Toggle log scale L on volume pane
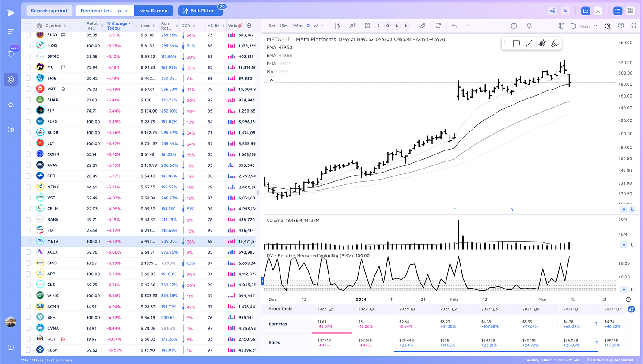 click(x=632, y=244)
